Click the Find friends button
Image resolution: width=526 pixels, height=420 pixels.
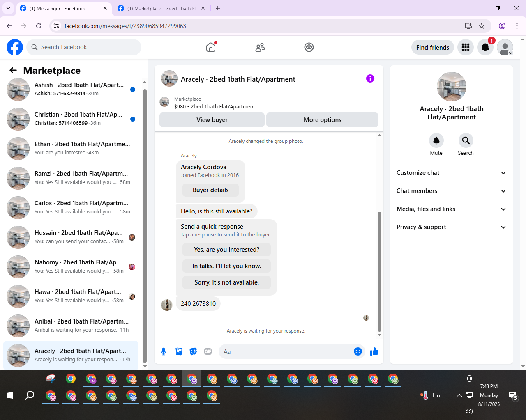(x=433, y=47)
